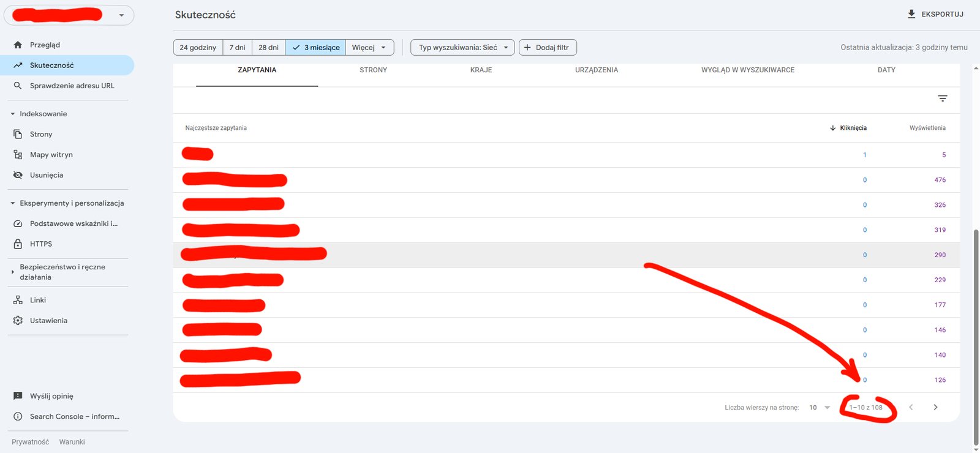Viewport: 980px width, 453px height.
Task: Sort table by Wyświetlenia column
Action: coord(927,128)
